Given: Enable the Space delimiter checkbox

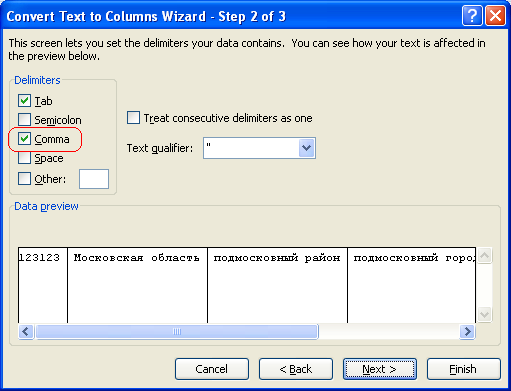Looking at the screenshot, I should point(24,158).
